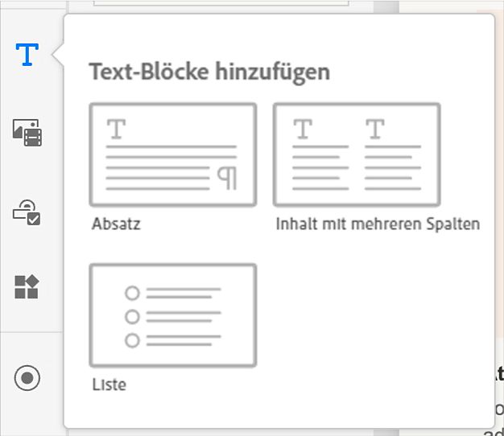This screenshot has height=436, width=504.
Task: Click the Text-Blöcke hinzufügen heading
Action: pos(209,72)
